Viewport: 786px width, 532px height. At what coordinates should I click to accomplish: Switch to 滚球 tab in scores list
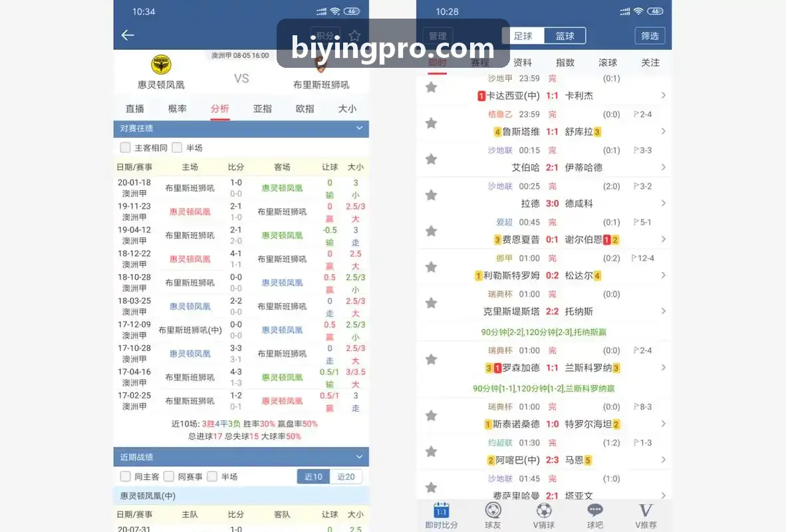pyautogui.click(x=608, y=63)
